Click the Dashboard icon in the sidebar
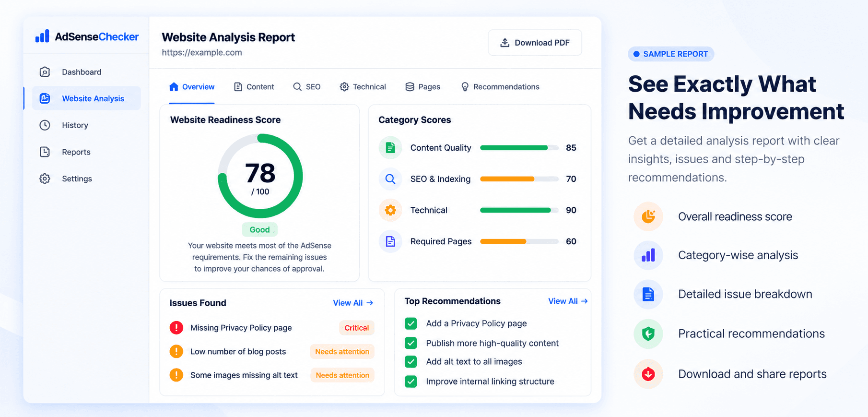The height and width of the screenshot is (417, 868). click(x=45, y=72)
